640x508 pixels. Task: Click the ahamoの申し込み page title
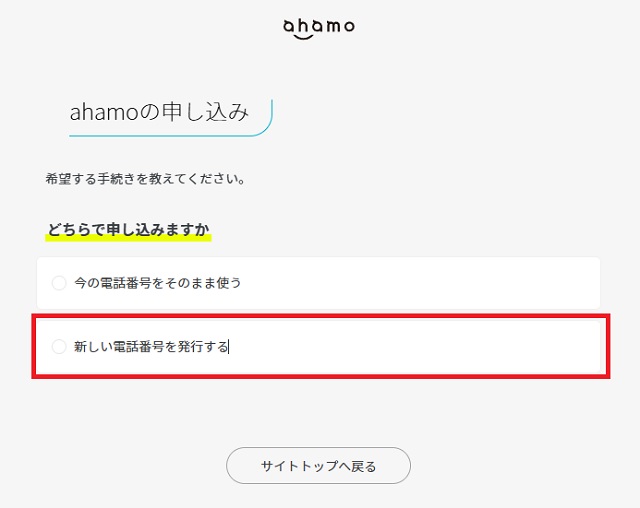click(159, 112)
